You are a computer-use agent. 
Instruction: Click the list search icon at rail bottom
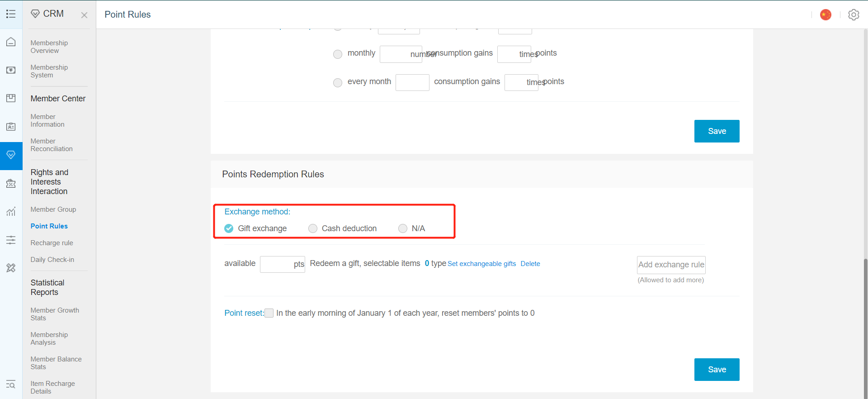tap(11, 385)
